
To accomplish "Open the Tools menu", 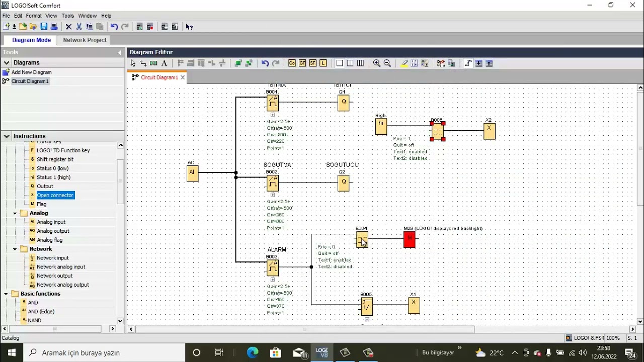I will click(x=67, y=16).
